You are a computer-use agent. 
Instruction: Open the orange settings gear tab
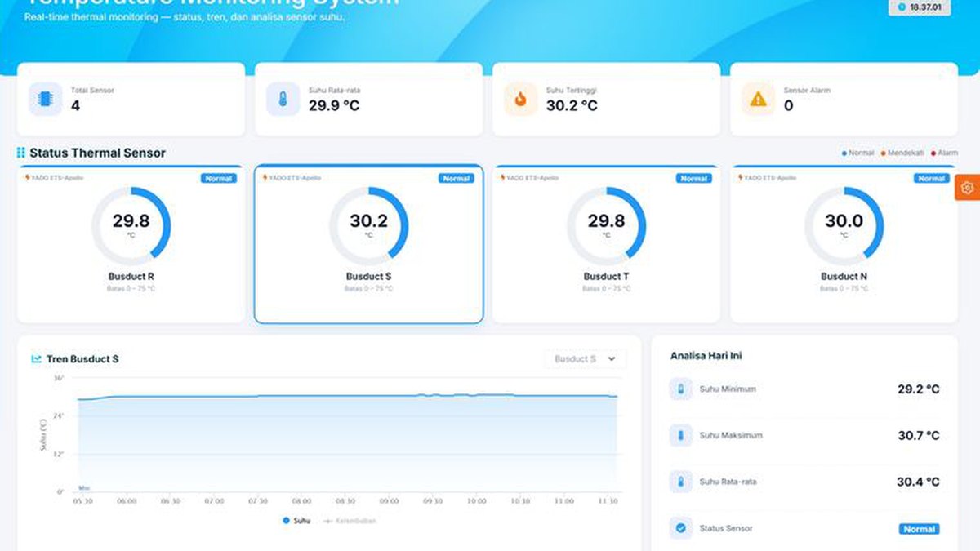tap(967, 187)
